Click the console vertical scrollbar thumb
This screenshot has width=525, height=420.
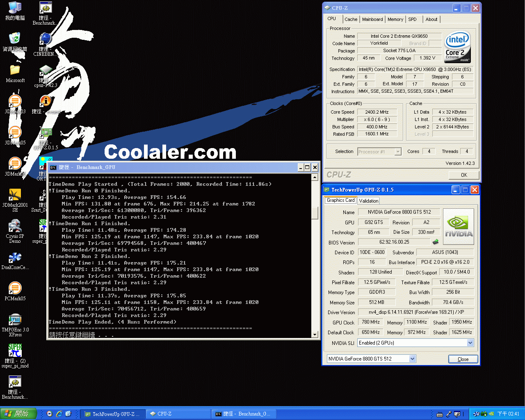coord(315,213)
